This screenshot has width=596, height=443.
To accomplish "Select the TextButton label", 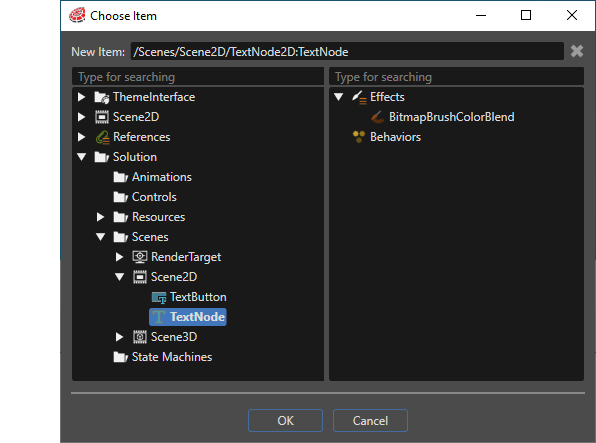I will tap(198, 297).
